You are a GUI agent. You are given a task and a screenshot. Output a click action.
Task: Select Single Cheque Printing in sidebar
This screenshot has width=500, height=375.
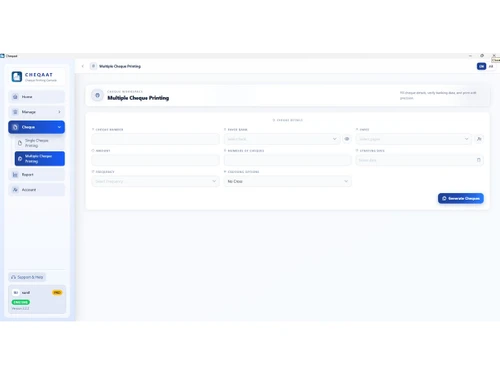tap(40, 143)
